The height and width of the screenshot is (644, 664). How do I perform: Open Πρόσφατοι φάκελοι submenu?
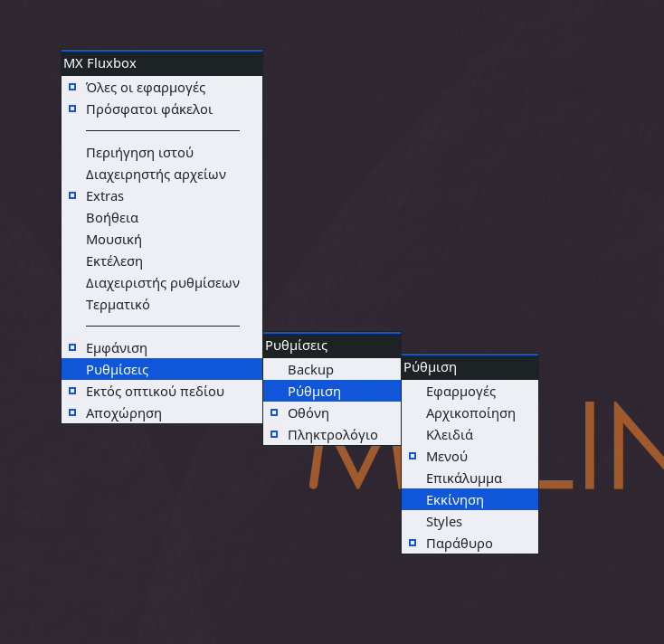[162, 109]
